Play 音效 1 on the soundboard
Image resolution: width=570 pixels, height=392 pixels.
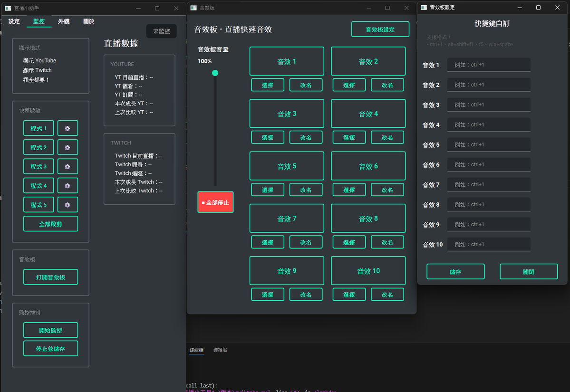[287, 61]
